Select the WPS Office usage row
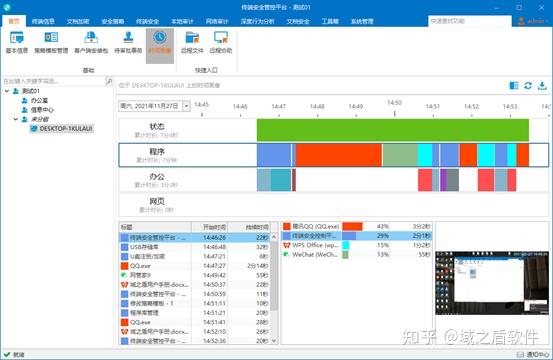The width and height of the screenshot is (553, 360). 357,245
